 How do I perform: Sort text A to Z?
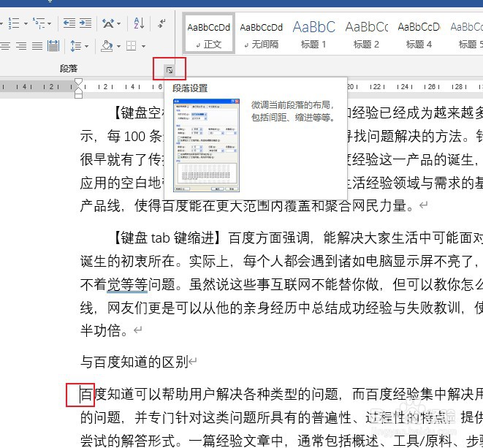point(139,23)
